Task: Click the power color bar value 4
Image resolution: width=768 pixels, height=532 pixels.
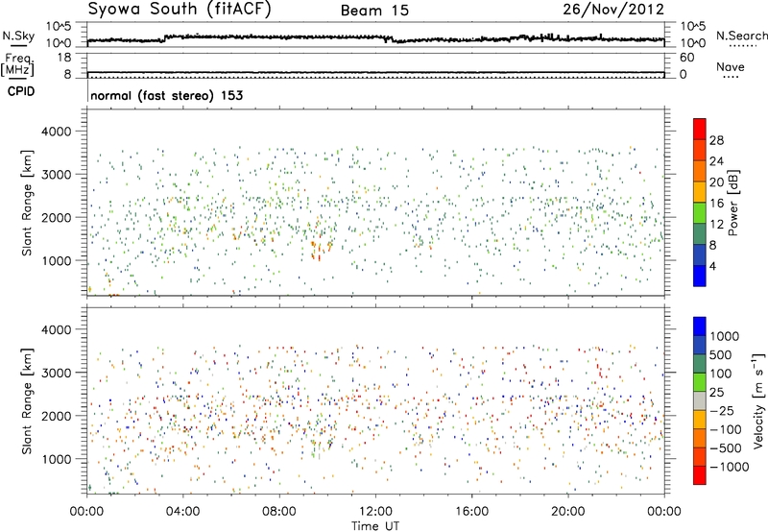Action: 712,266
